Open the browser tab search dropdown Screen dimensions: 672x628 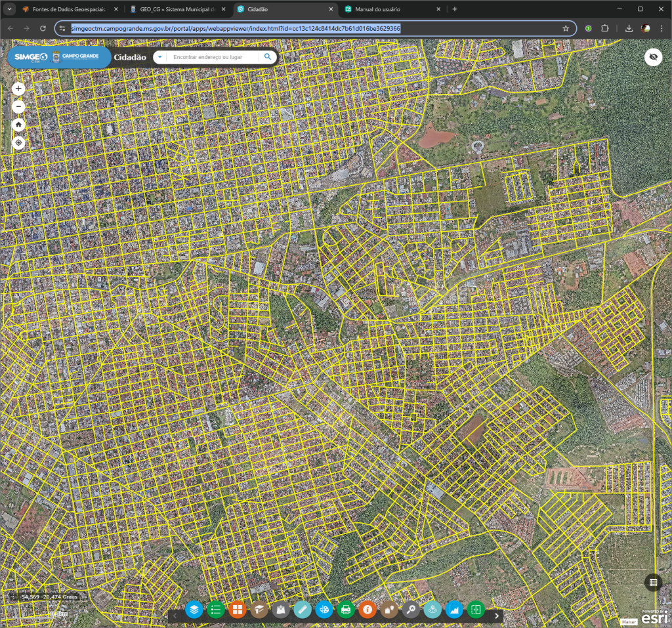coord(9,9)
